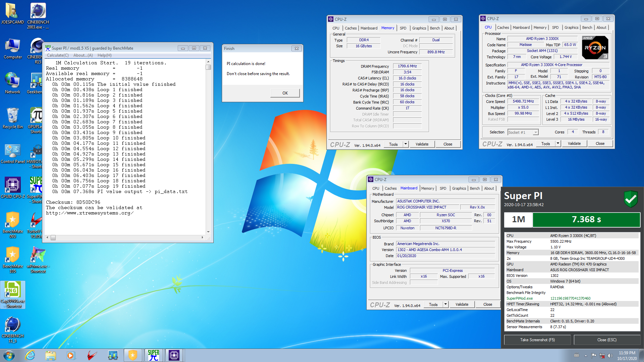The height and width of the screenshot is (362, 644).
Task: Launch BenchMate 105 desktop shortcut
Action: coord(12,260)
